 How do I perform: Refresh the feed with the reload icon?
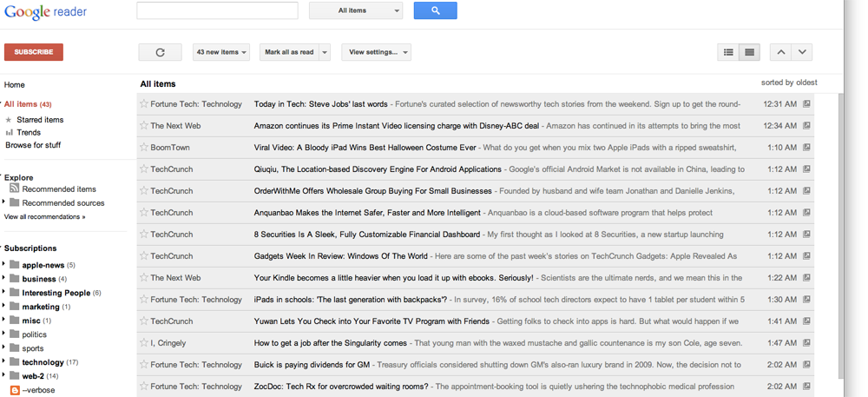[160, 52]
